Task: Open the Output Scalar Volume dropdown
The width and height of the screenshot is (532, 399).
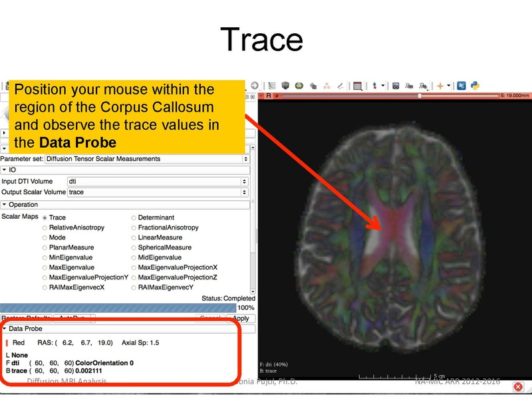Action: (158, 192)
